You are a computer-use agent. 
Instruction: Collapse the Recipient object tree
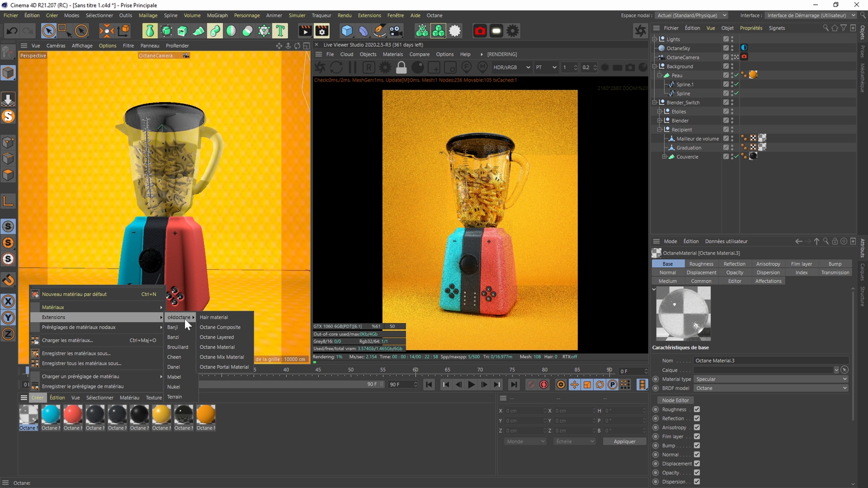click(659, 130)
